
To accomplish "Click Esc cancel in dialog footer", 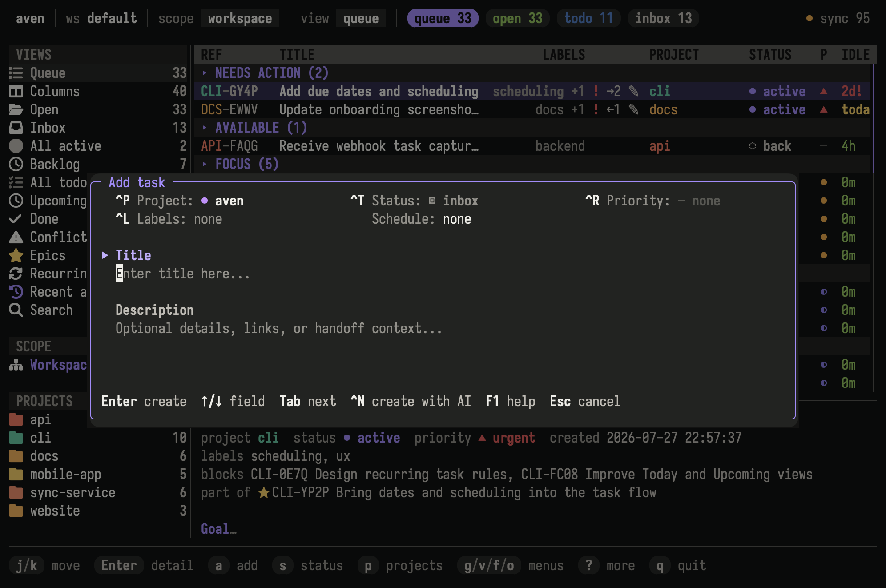I will (x=585, y=401).
